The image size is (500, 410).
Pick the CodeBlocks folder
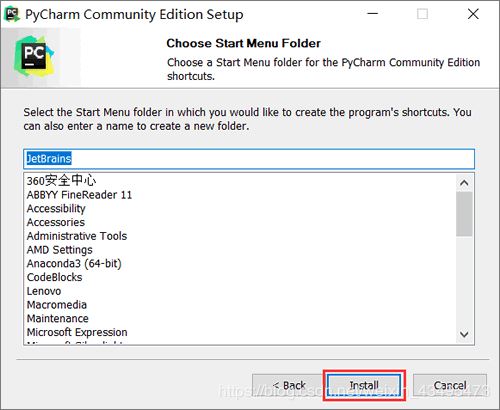click(x=54, y=277)
